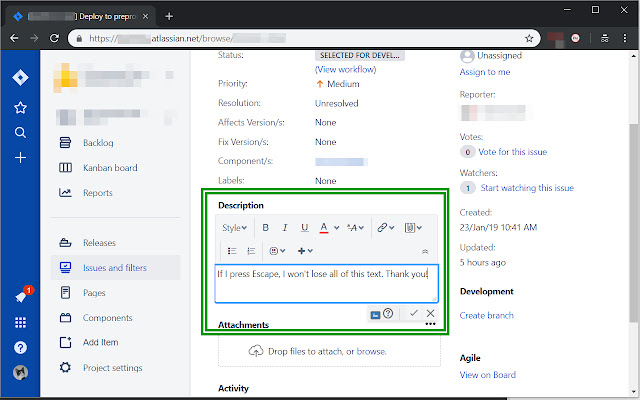The width and height of the screenshot is (640, 400).
Task: Click the watchers count badge
Action: (x=468, y=188)
